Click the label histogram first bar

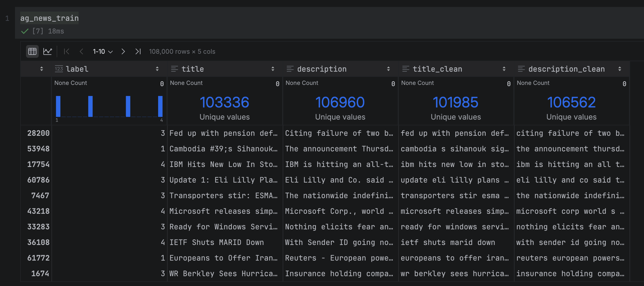click(x=58, y=106)
